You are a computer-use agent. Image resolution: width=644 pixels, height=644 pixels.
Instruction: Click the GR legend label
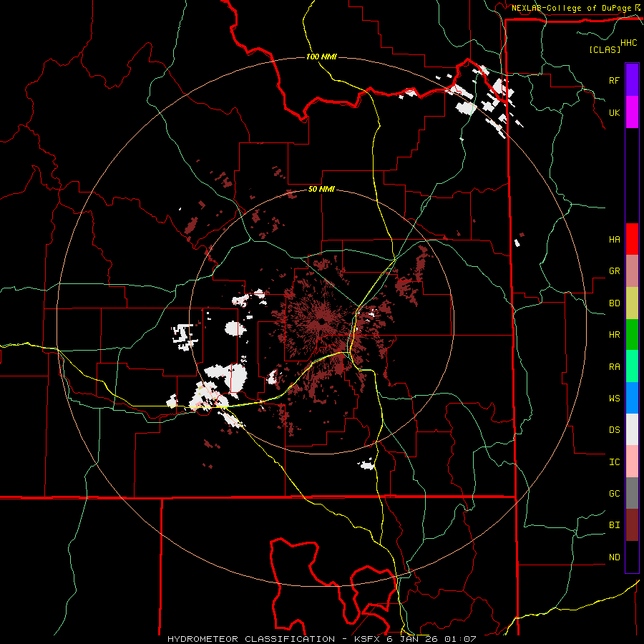point(614,271)
